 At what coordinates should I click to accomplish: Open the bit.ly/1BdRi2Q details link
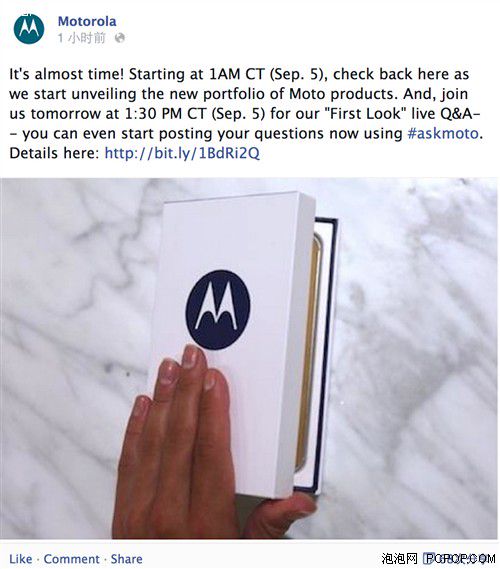[x=182, y=153]
